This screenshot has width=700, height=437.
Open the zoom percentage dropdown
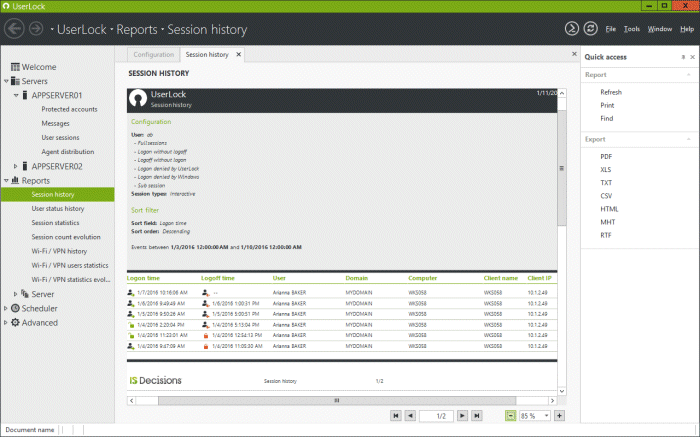pos(546,415)
